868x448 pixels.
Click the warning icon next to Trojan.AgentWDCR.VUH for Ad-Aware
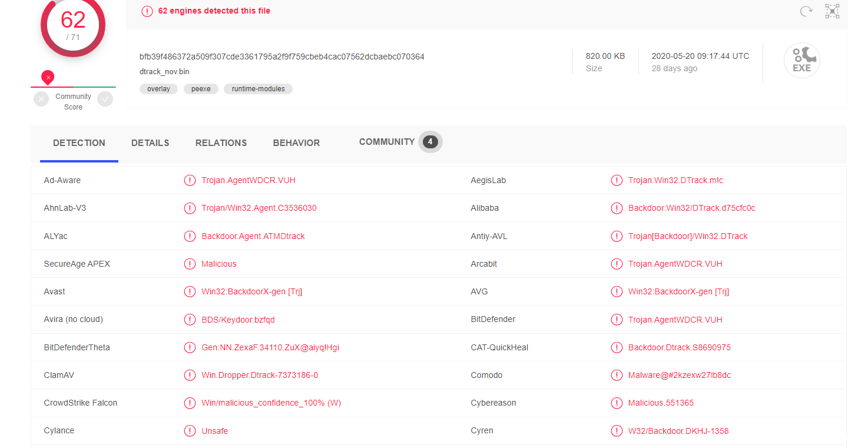tap(190, 181)
